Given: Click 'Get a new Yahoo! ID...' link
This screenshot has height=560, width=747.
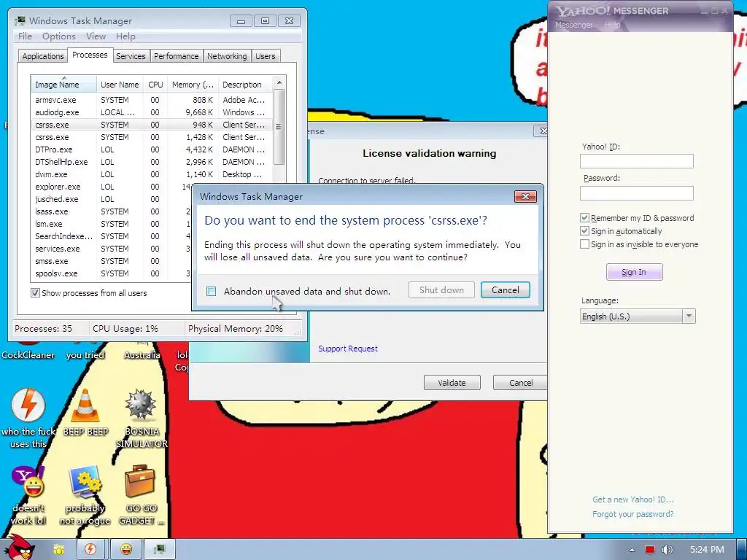Looking at the screenshot, I should point(632,499).
